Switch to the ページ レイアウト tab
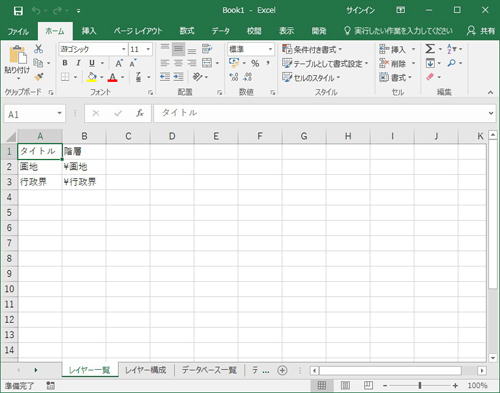500x393 pixels. [x=138, y=31]
